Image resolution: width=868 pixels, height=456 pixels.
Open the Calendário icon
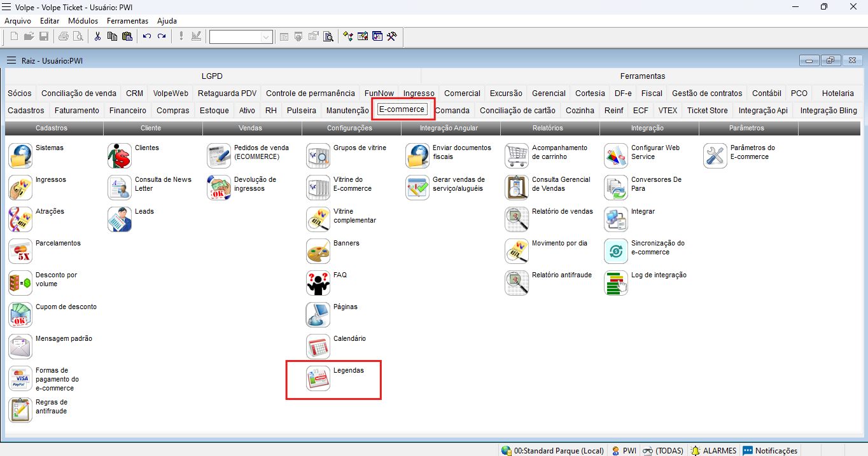point(318,347)
